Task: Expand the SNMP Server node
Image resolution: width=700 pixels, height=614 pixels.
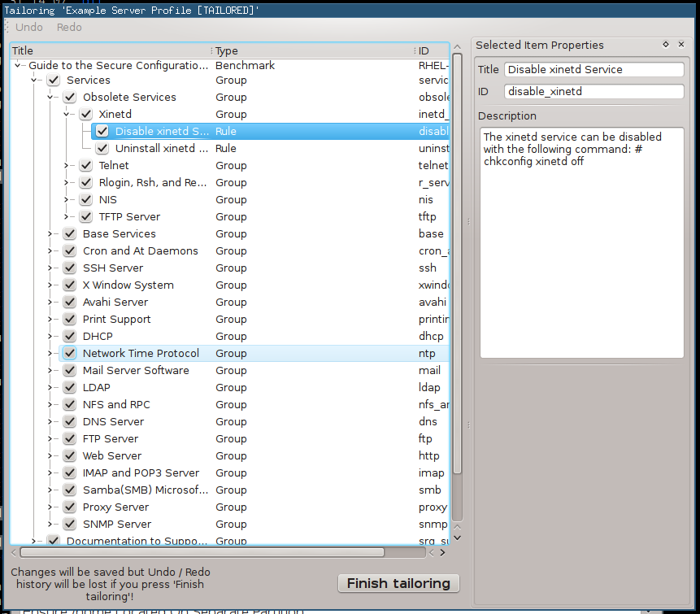Action: (x=50, y=524)
